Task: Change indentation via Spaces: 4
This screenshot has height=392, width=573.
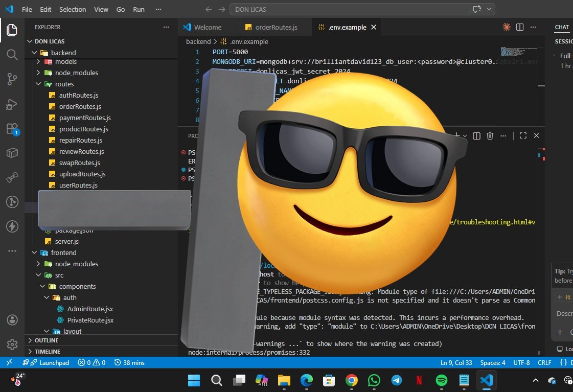Action: point(493,362)
